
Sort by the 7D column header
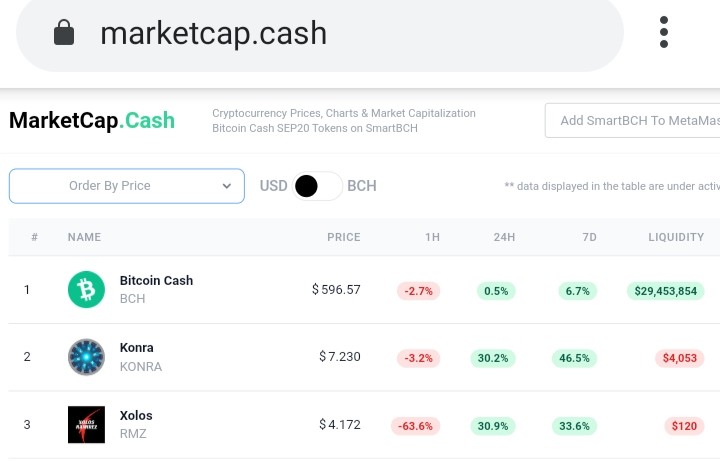pyautogui.click(x=590, y=237)
